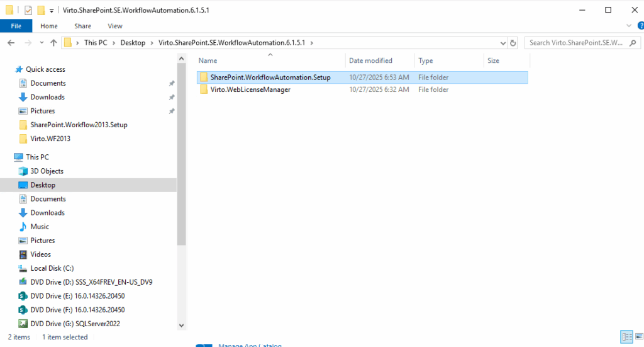This screenshot has height=347, width=644.
Task: Click the pin icon beside Pictures
Action: point(172,111)
